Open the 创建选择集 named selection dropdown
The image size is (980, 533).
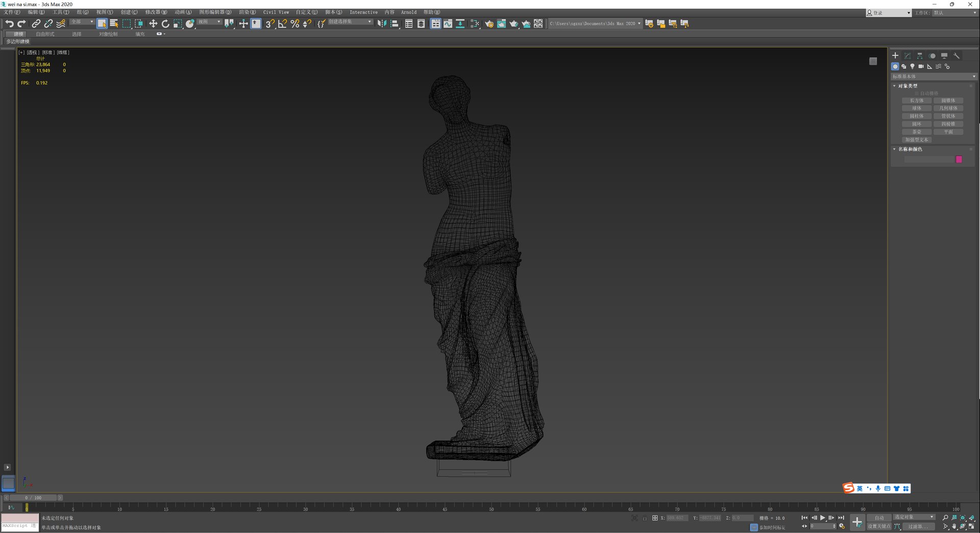click(x=350, y=22)
